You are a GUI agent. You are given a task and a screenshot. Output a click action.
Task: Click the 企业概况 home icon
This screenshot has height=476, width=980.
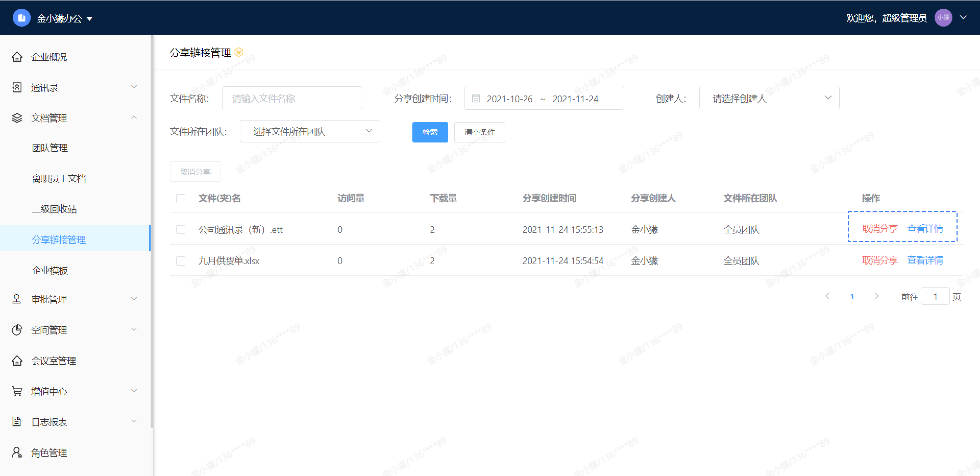tap(17, 57)
